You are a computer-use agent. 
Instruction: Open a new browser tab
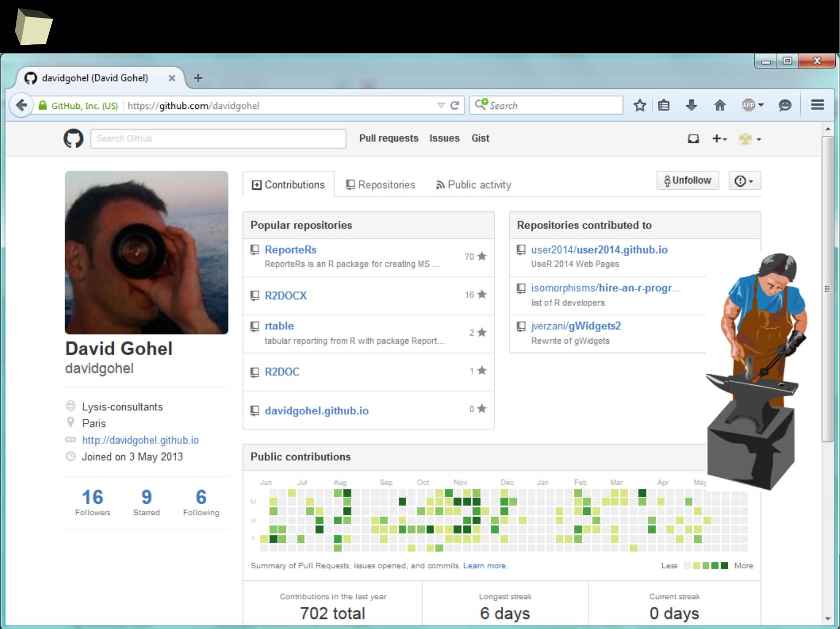198,78
